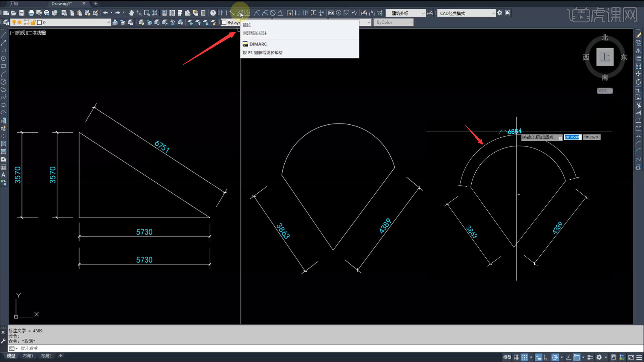
Task: Open the Dimension Style manager icon
Action: [x=430, y=13]
